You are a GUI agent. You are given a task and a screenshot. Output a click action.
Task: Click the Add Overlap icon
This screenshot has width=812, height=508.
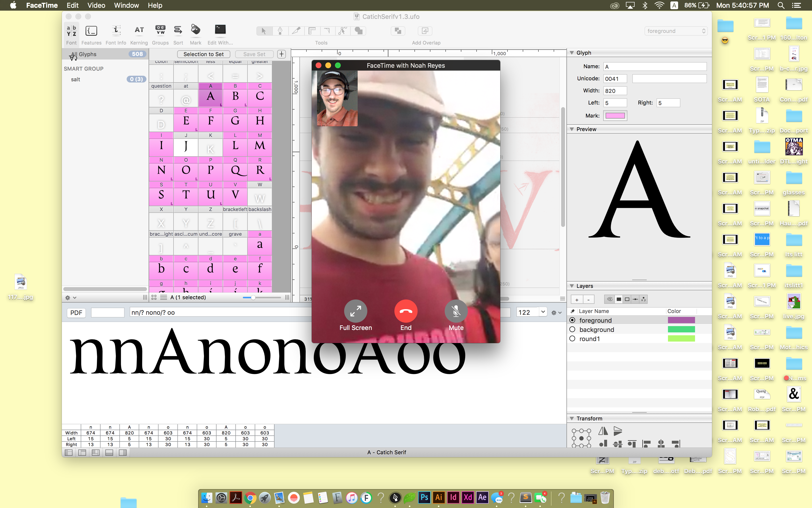[425, 31]
